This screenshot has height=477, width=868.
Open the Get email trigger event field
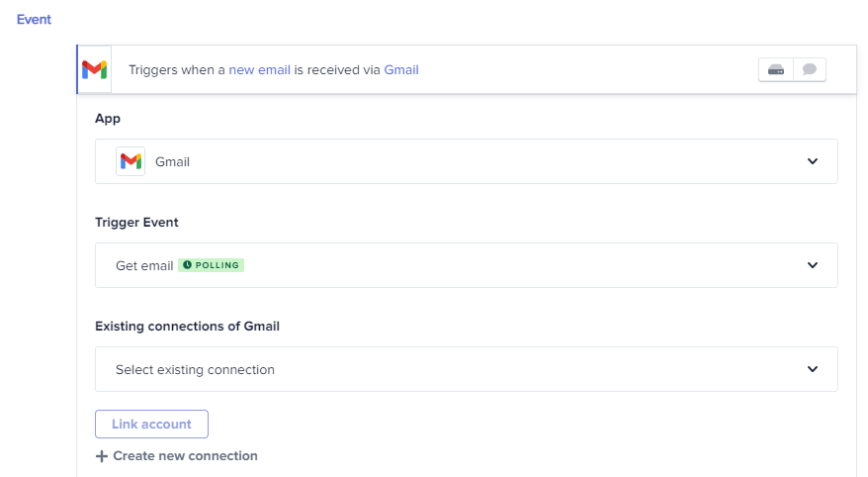[466, 265]
